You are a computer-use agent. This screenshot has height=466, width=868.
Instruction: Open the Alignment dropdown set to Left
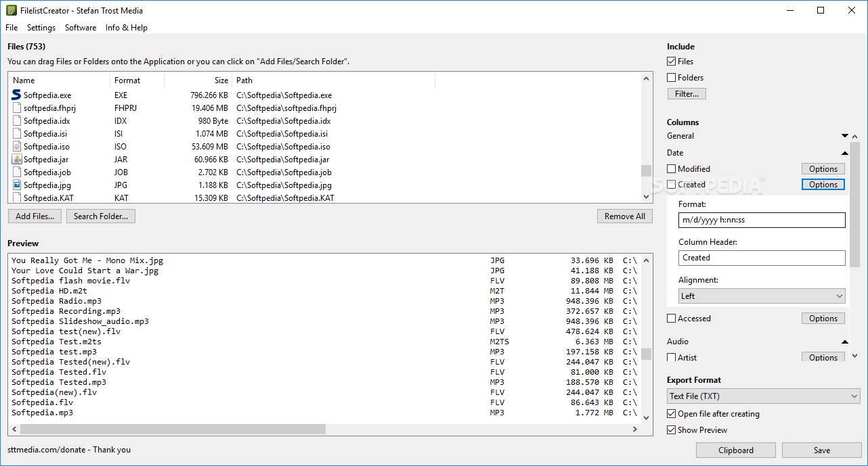pyautogui.click(x=762, y=296)
